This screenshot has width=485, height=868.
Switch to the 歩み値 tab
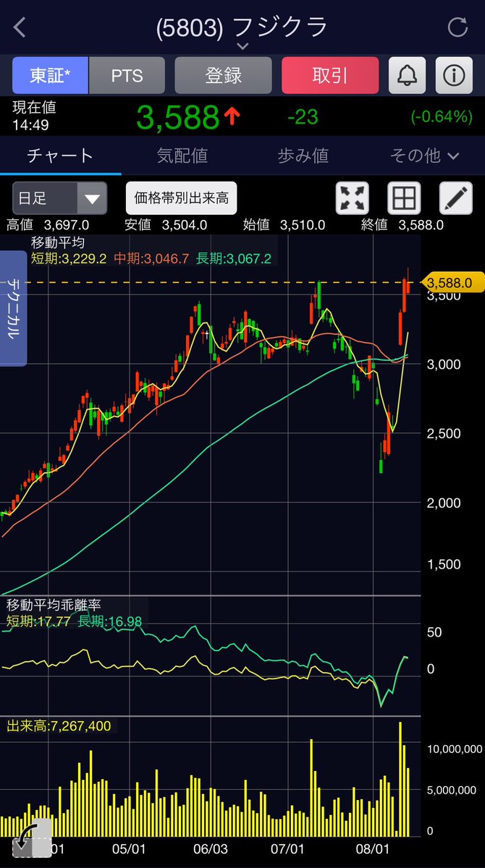(x=303, y=156)
